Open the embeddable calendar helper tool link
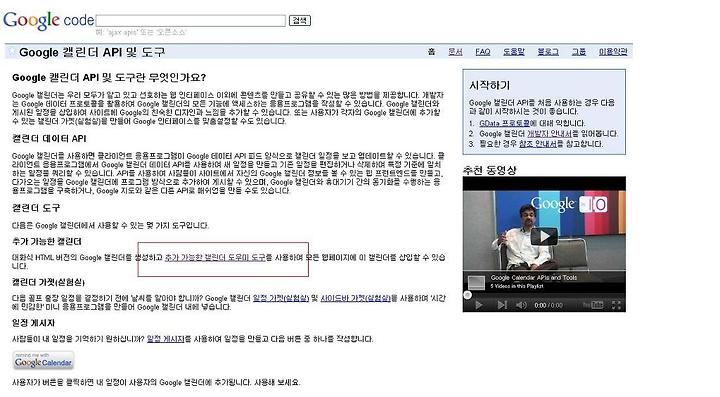Viewport: 720px width, 397px height. tap(215, 257)
